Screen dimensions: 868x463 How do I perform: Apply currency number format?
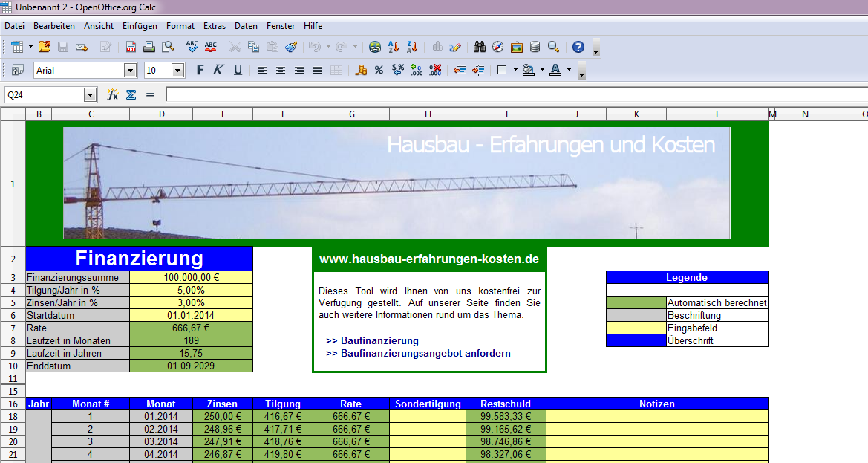(x=362, y=70)
